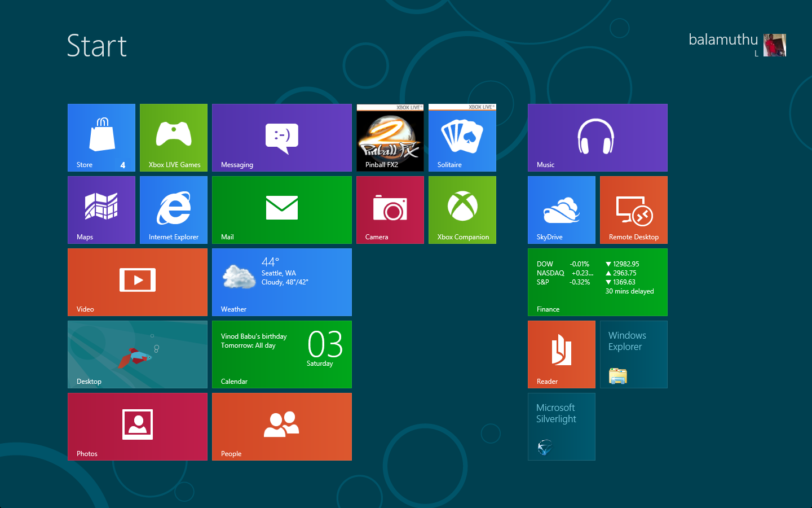
Task: Select the user profile picture
Action: coord(775,45)
